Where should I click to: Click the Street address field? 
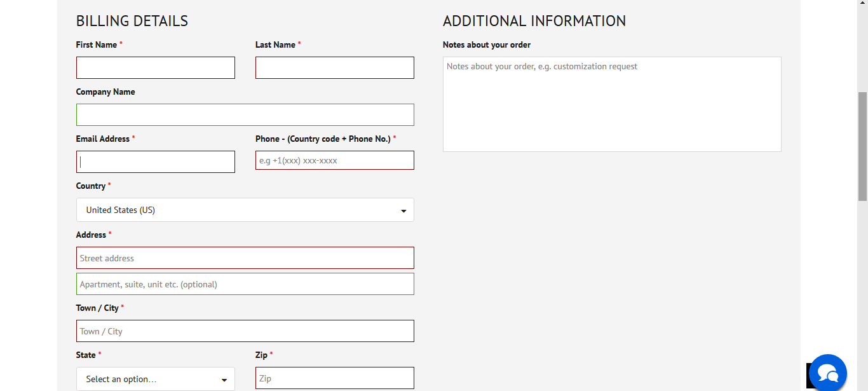tap(245, 257)
